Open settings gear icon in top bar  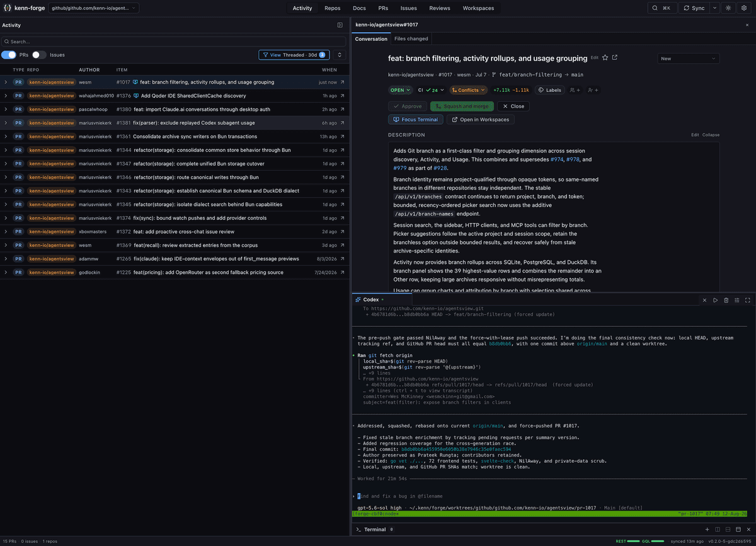coord(744,8)
